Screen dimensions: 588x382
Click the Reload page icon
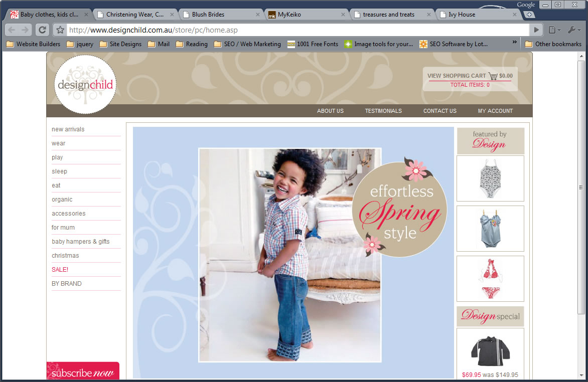[43, 30]
